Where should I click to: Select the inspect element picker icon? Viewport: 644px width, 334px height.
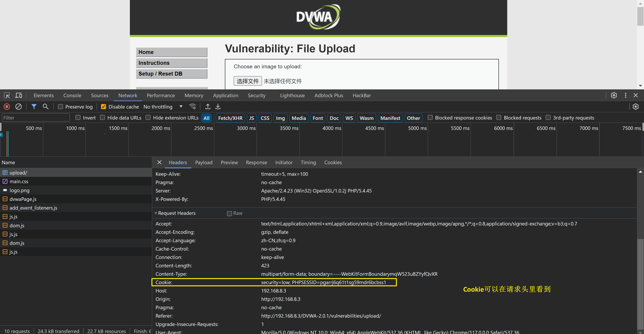click(x=7, y=96)
